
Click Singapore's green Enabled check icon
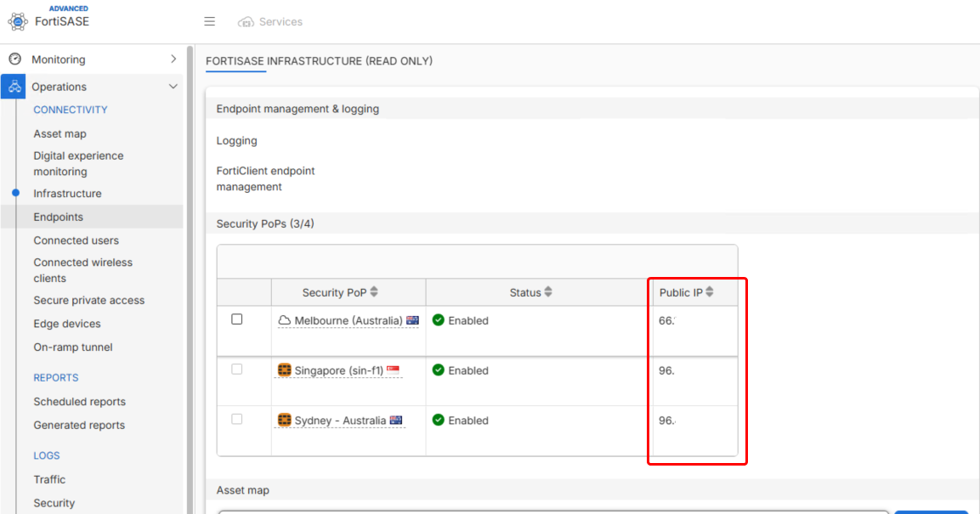pyautogui.click(x=438, y=370)
